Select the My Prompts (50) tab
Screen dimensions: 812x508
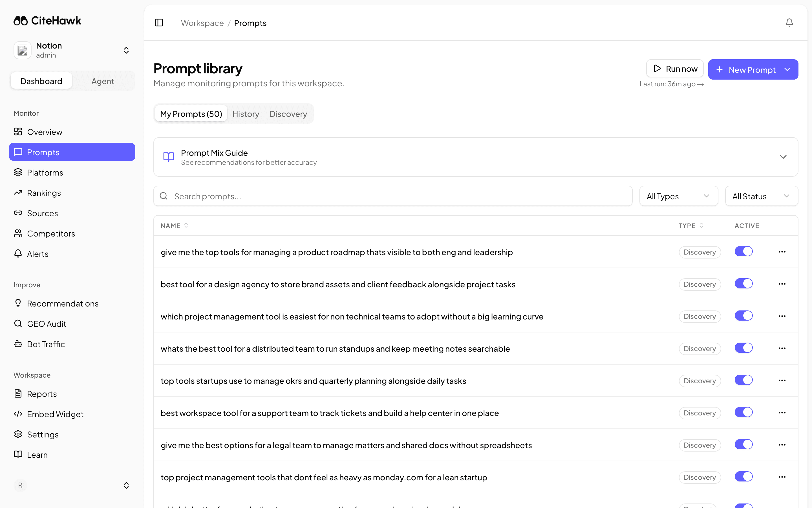191,114
